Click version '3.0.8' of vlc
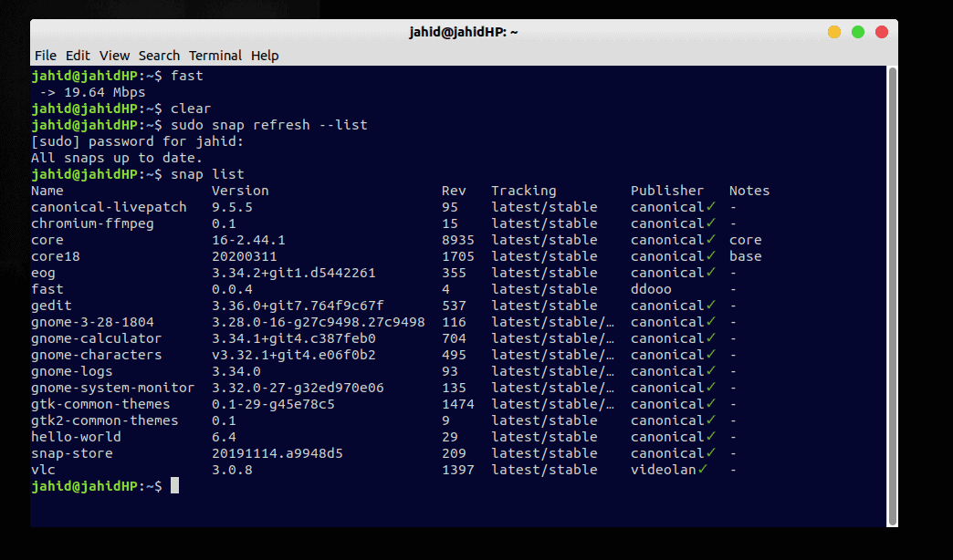 click(x=232, y=470)
